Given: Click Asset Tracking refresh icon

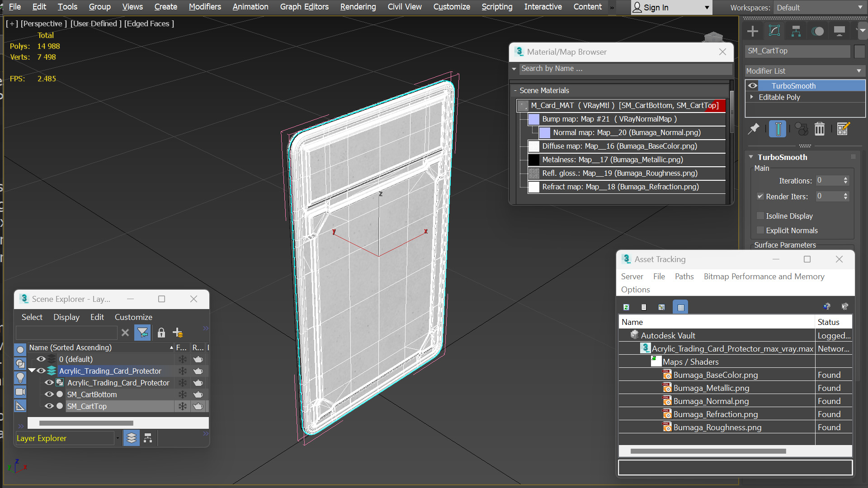Looking at the screenshot, I should [626, 307].
